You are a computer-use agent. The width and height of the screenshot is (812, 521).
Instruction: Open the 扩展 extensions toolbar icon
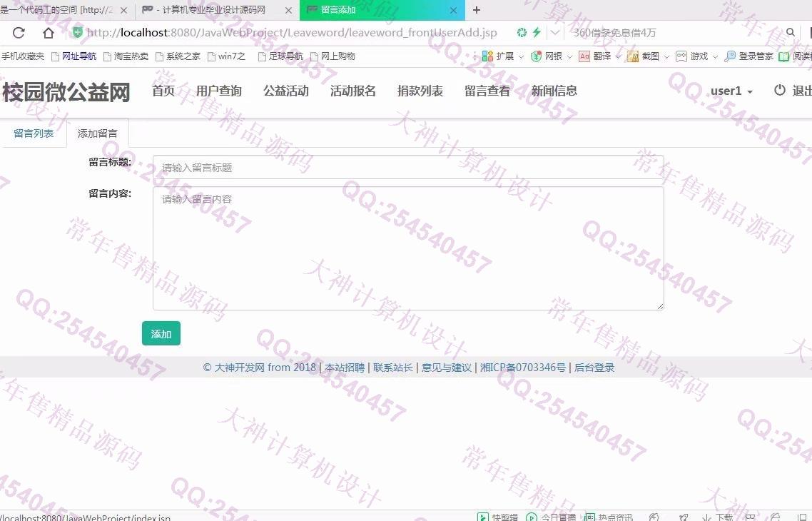click(x=487, y=56)
